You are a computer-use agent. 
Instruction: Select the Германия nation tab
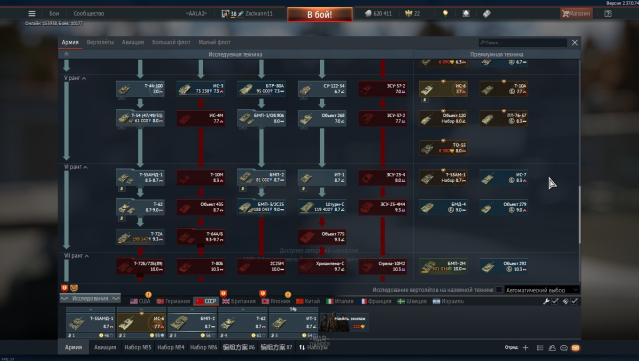pyautogui.click(x=174, y=301)
